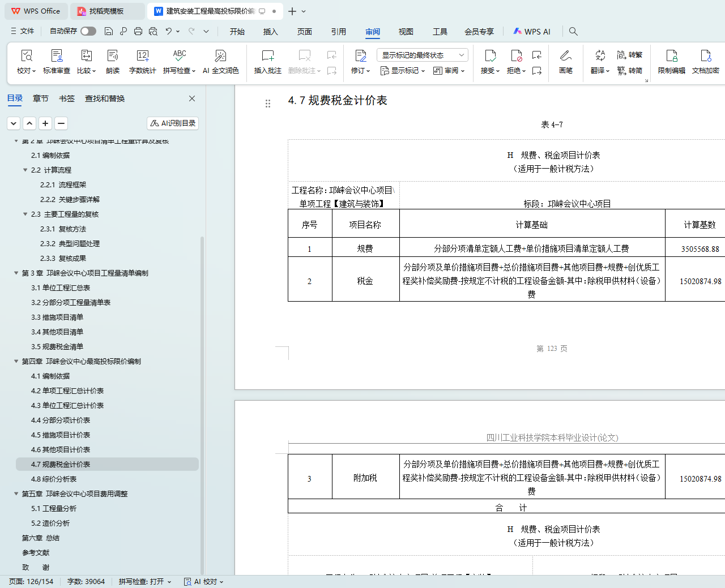This screenshot has height=588, width=725.
Task: Open the 文档加密 document encryption tool
Action: coord(705,56)
